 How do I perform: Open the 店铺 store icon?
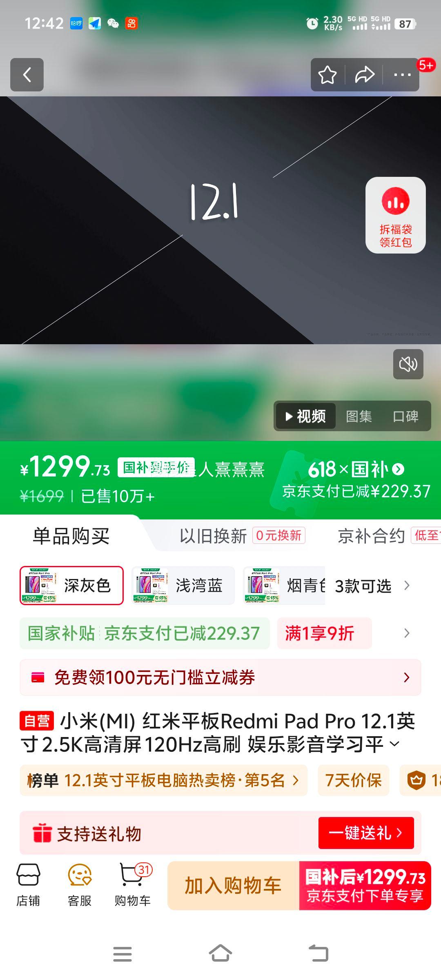(x=28, y=885)
